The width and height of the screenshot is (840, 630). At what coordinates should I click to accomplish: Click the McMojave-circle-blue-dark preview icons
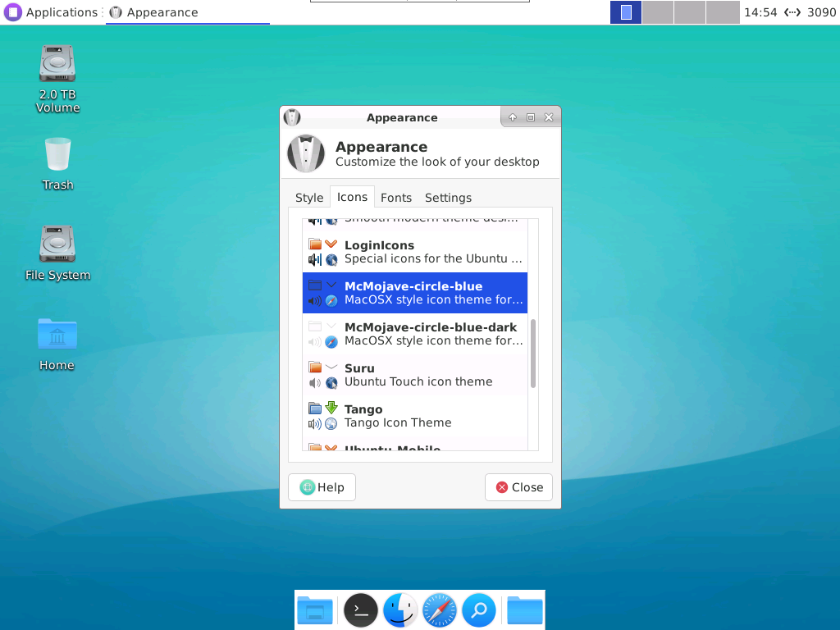click(x=323, y=334)
